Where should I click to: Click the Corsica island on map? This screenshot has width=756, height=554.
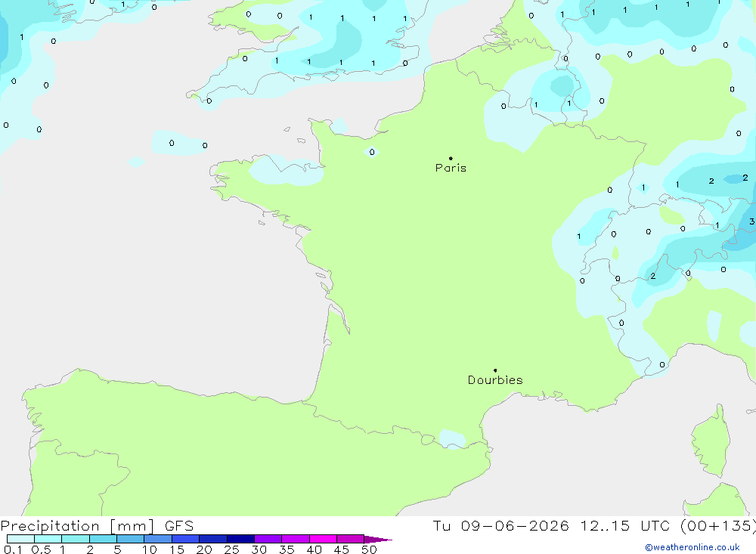point(710,441)
